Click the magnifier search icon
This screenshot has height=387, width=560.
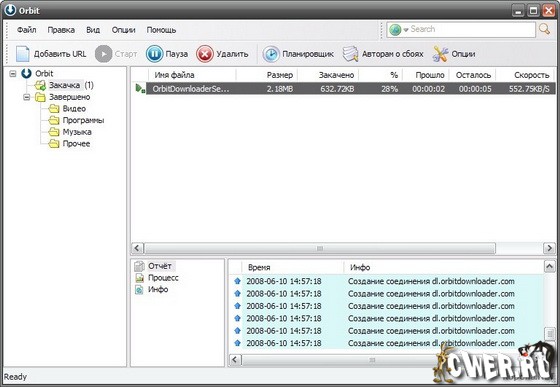click(x=545, y=29)
